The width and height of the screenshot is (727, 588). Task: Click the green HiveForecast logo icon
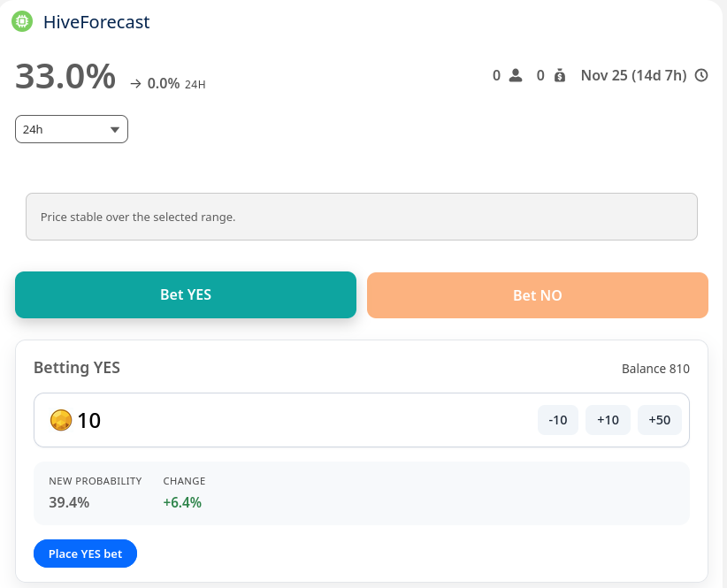coord(21,21)
